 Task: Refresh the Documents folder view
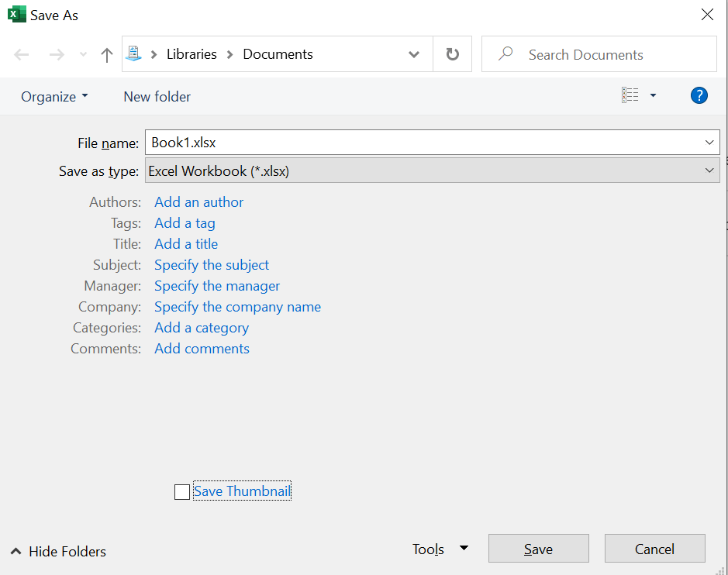click(x=452, y=53)
